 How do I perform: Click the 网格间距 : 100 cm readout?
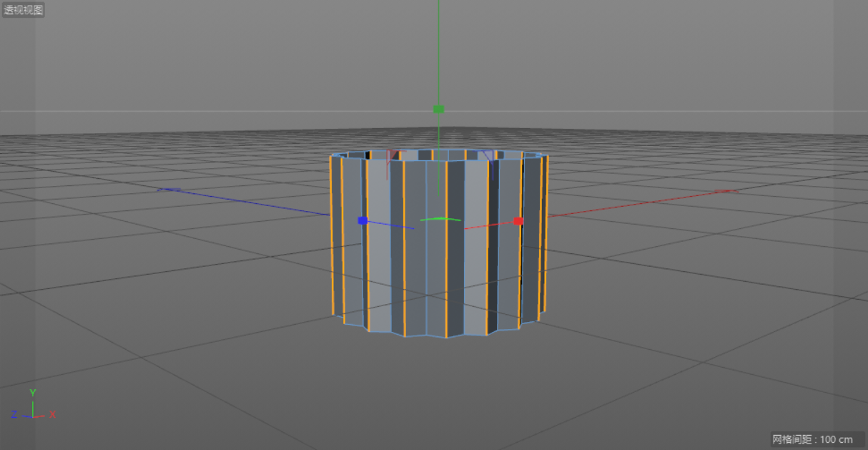click(812, 439)
